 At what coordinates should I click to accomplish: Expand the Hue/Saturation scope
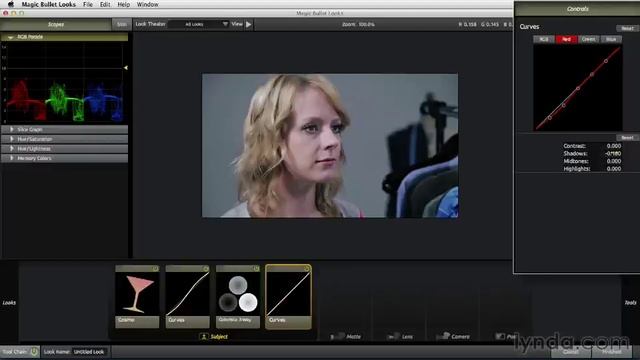11,139
